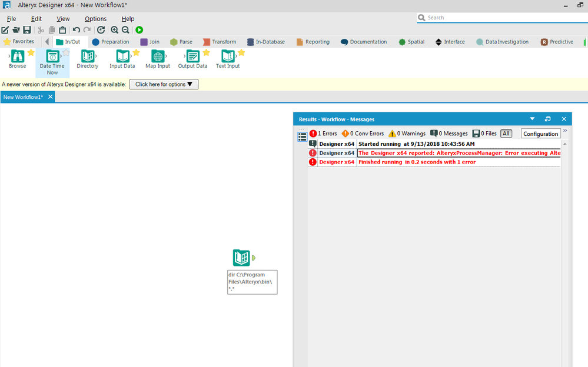
Task: Open the 'Click here for options' dropdown
Action: (x=164, y=84)
